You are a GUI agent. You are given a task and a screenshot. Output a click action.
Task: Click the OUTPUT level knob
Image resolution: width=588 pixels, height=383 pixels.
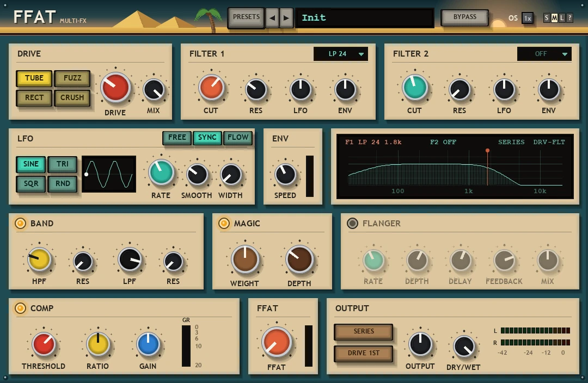(x=420, y=344)
